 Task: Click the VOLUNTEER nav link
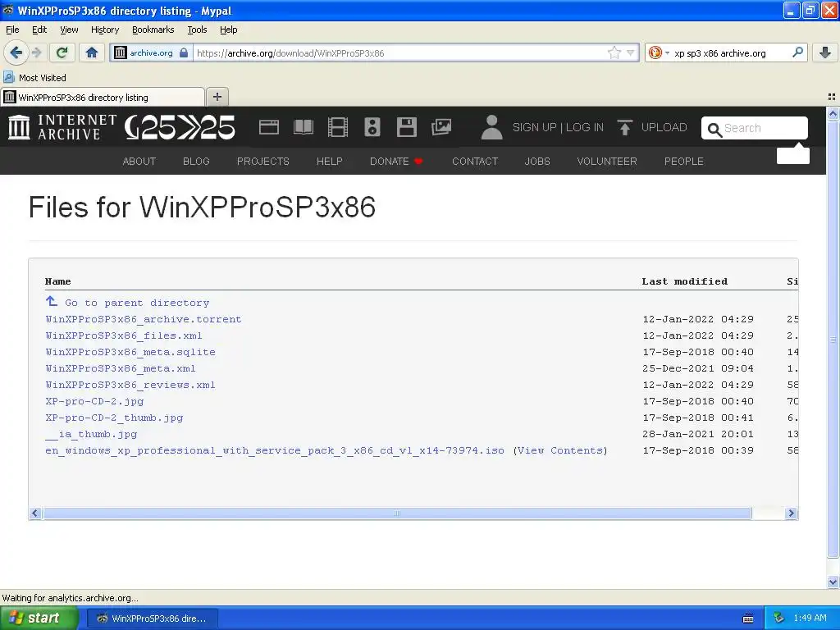[x=607, y=162]
